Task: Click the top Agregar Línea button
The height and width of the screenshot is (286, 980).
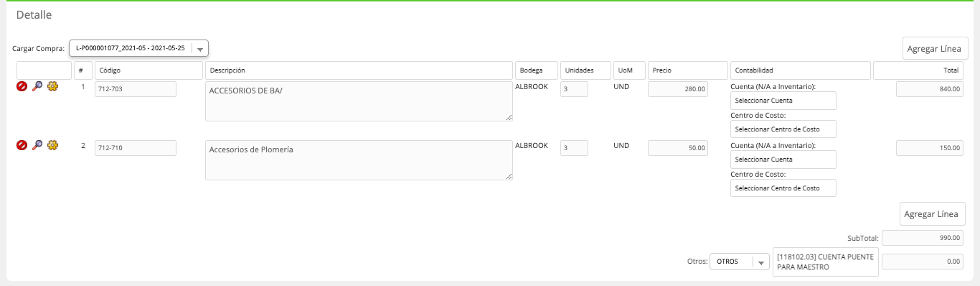Action: click(935, 49)
